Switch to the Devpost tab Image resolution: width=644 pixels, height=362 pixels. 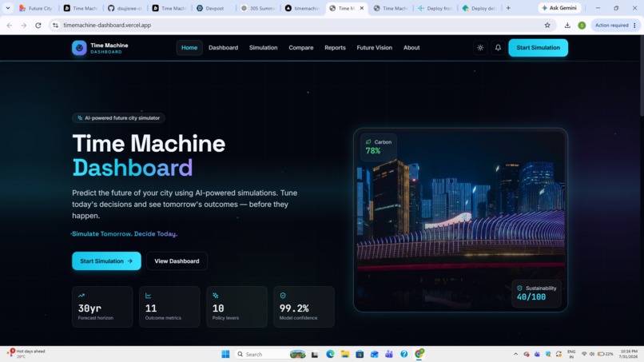point(213,8)
